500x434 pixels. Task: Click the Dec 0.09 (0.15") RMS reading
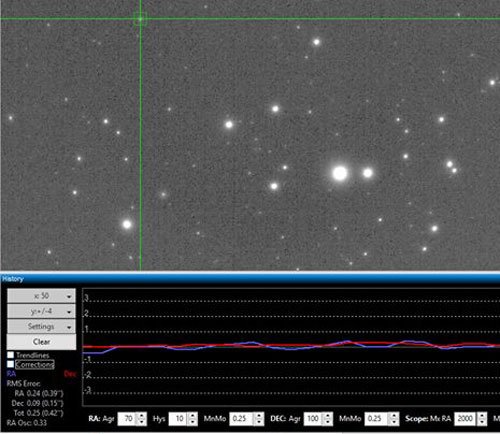(x=37, y=403)
